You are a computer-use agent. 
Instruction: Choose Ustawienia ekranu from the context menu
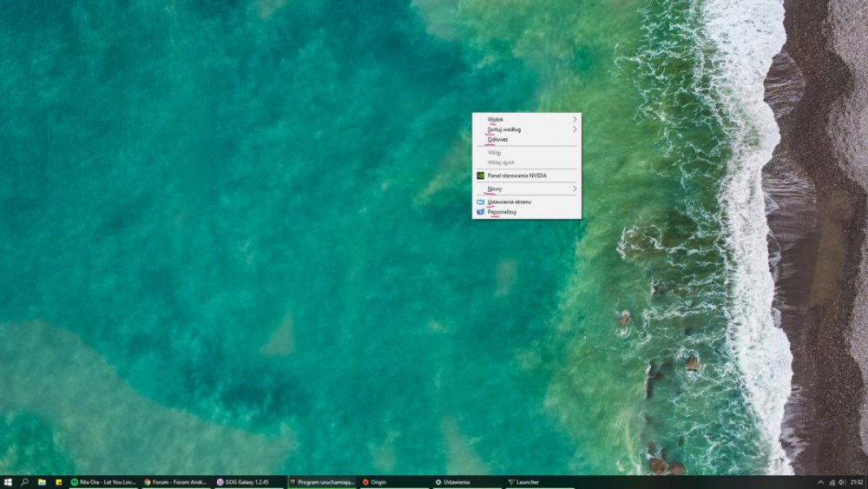pos(509,202)
